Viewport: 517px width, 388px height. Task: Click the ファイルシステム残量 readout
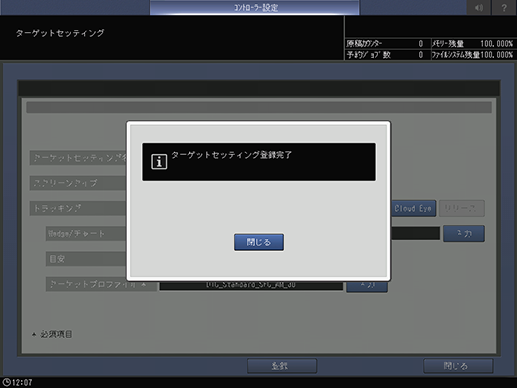coord(473,55)
